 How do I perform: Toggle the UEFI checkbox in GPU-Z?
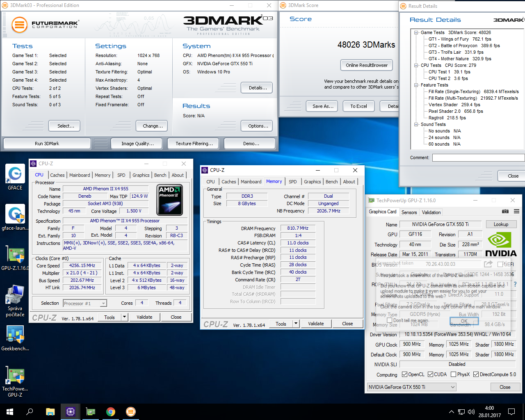click(x=500, y=264)
